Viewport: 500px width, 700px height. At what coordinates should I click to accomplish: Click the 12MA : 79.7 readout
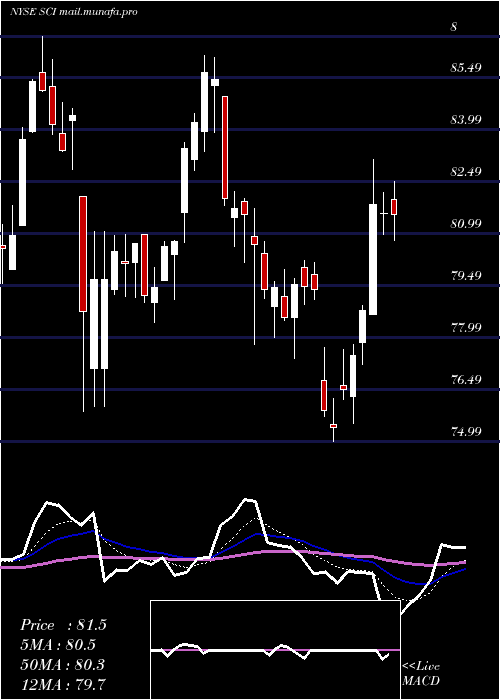coord(63,684)
